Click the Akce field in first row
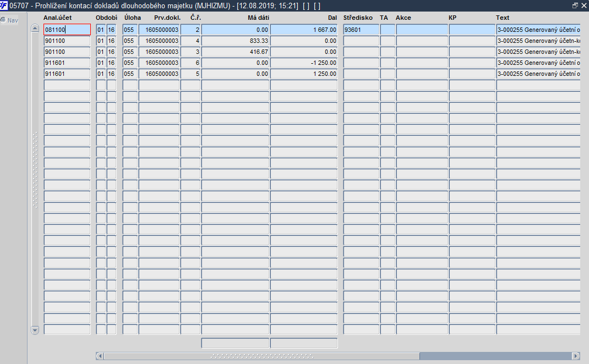This screenshot has height=364, width=589. (422, 30)
